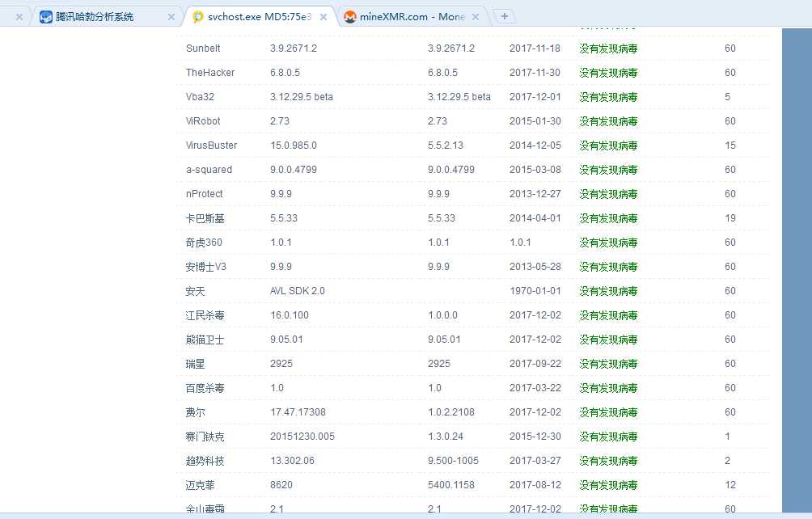This screenshot has height=519, width=812.
Task: Click the scan time 19 for 卡巴斯基
Action: 730,218
